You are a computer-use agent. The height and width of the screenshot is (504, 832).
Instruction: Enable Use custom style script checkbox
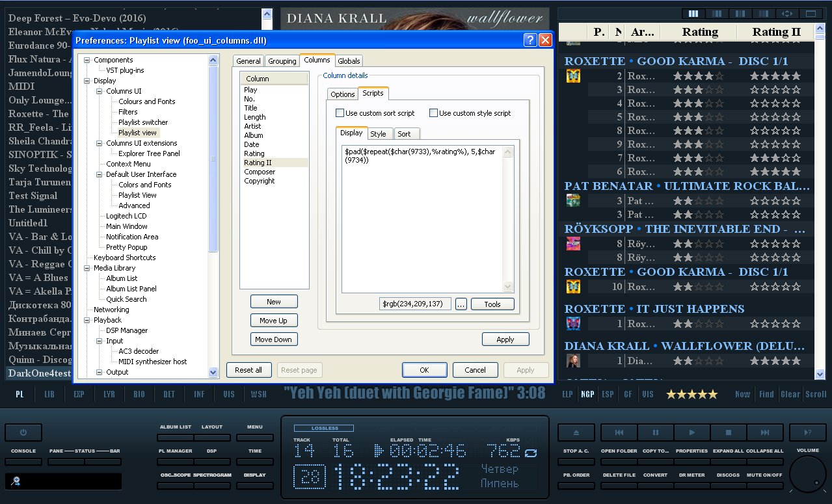click(433, 113)
